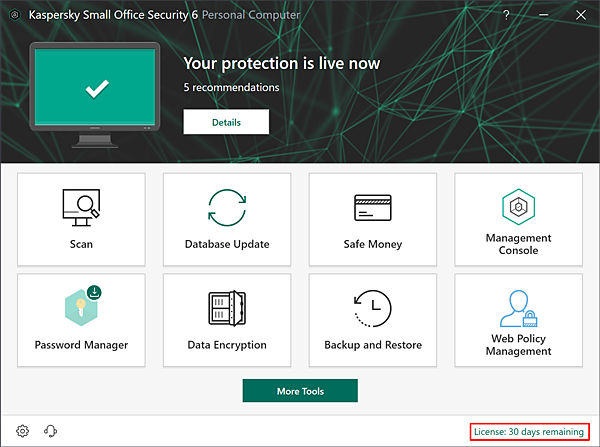Open settings via the gear icon
The height and width of the screenshot is (447, 600).
(x=23, y=431)
